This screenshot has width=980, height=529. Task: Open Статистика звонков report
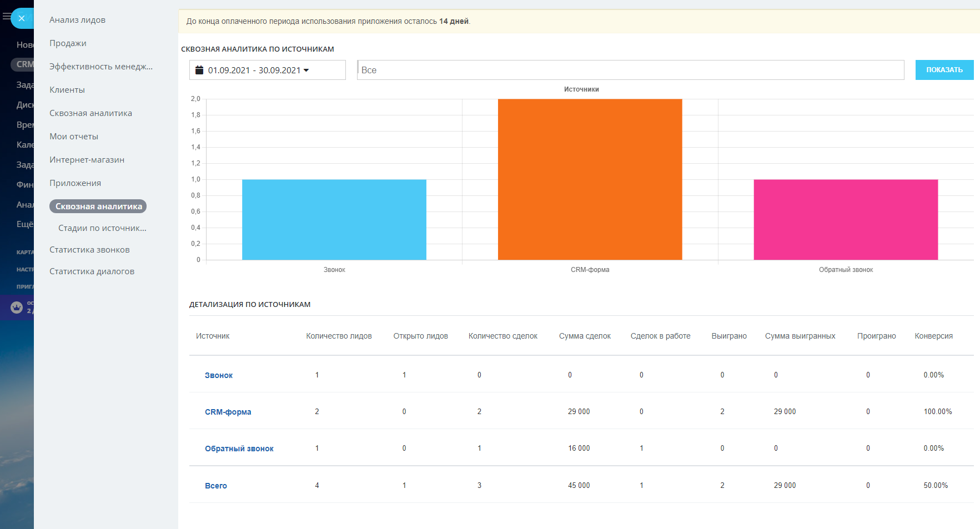[x=89, y=250]
